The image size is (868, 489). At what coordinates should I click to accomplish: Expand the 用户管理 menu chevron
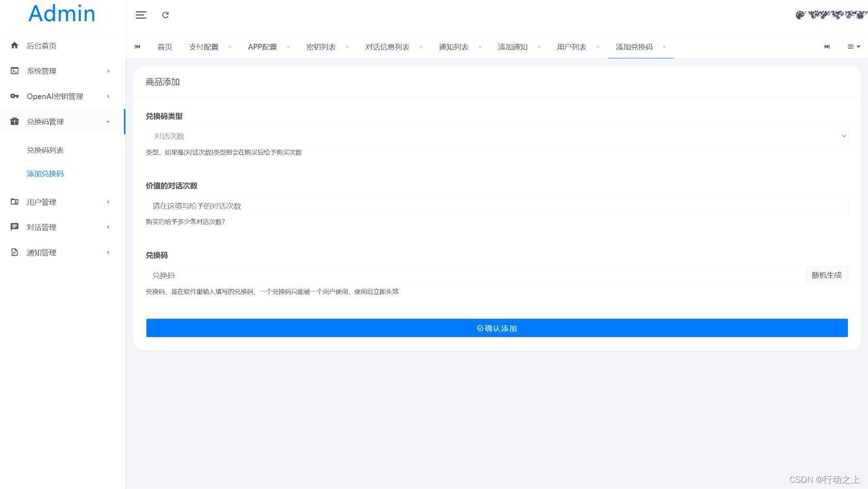108,202
